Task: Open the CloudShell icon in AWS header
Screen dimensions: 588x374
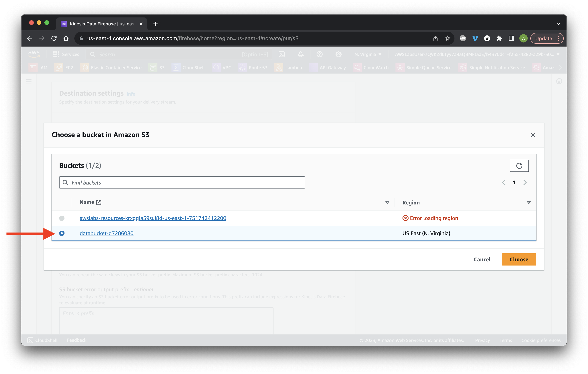Action: tap(281, 54)
